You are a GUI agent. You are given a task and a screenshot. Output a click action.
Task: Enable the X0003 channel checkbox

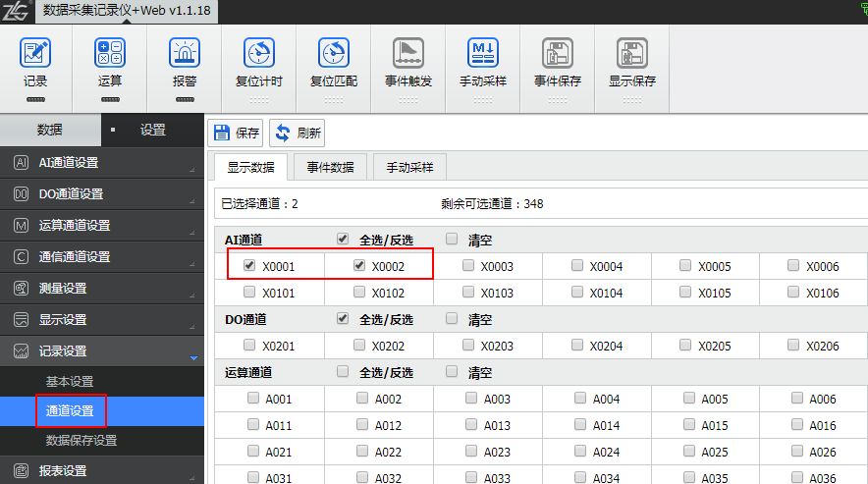coord(468,265)
